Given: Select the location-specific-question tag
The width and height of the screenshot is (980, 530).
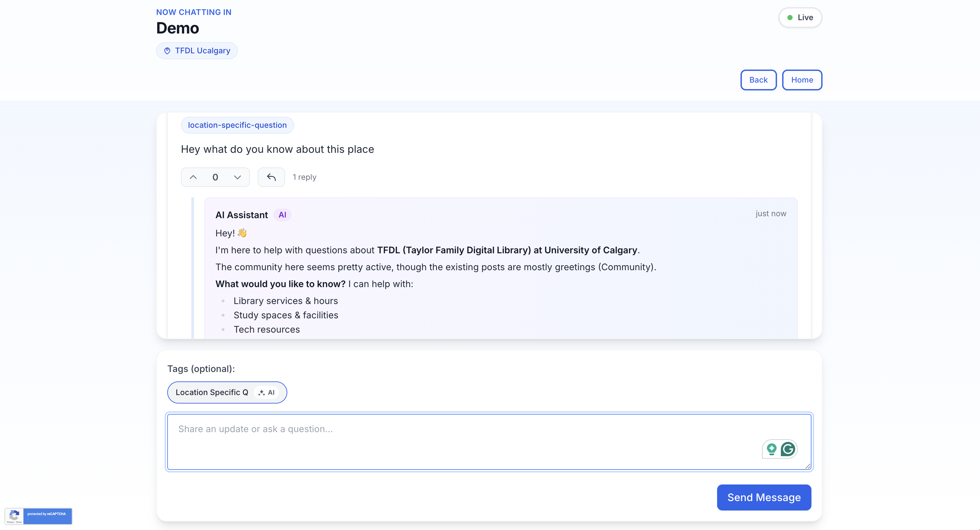Looking at the screenshot, I should 237,125.
